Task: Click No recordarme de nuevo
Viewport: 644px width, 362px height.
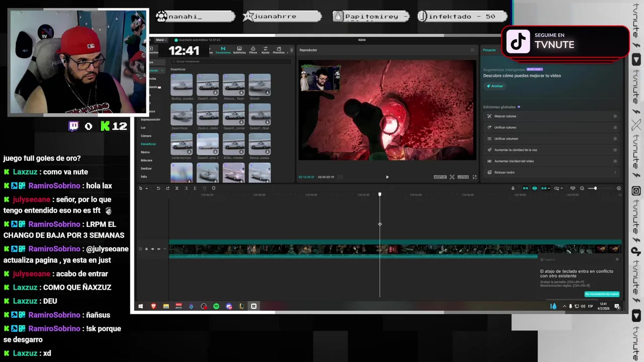Action: pyautogui.click(x=602, y=294)
